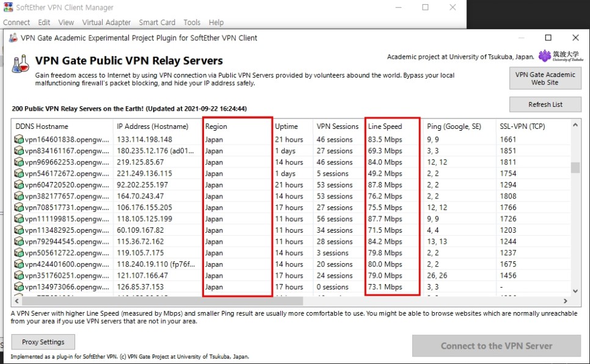Click the 56 sessions cell

335,219
